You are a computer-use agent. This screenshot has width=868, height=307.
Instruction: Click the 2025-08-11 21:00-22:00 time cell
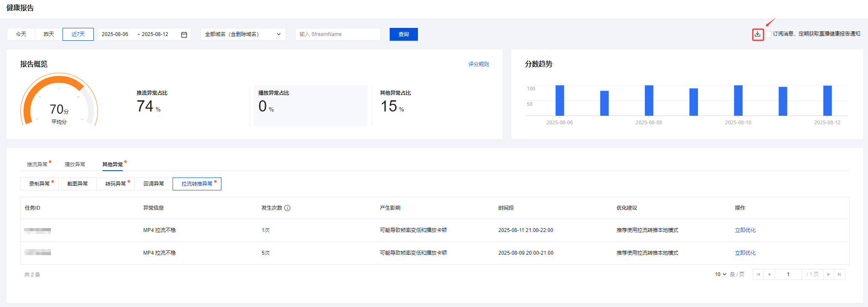point(526,230)
